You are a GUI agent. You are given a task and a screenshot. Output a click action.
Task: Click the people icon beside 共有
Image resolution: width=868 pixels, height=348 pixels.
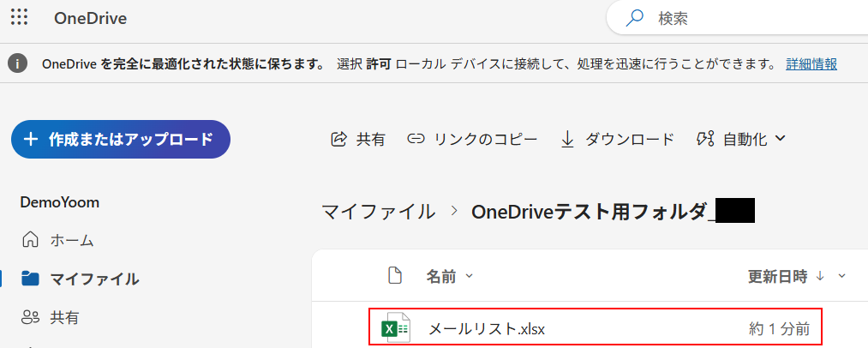click(x=30, y=317)
